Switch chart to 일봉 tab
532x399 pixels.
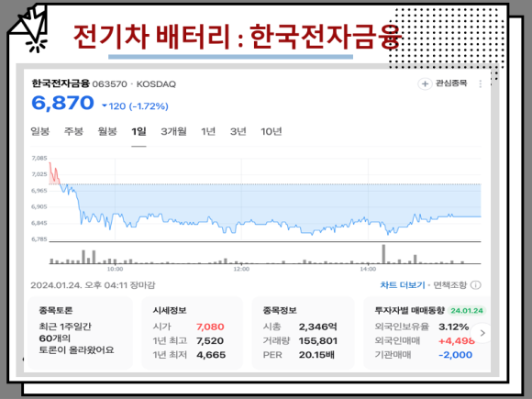[40, 131]
